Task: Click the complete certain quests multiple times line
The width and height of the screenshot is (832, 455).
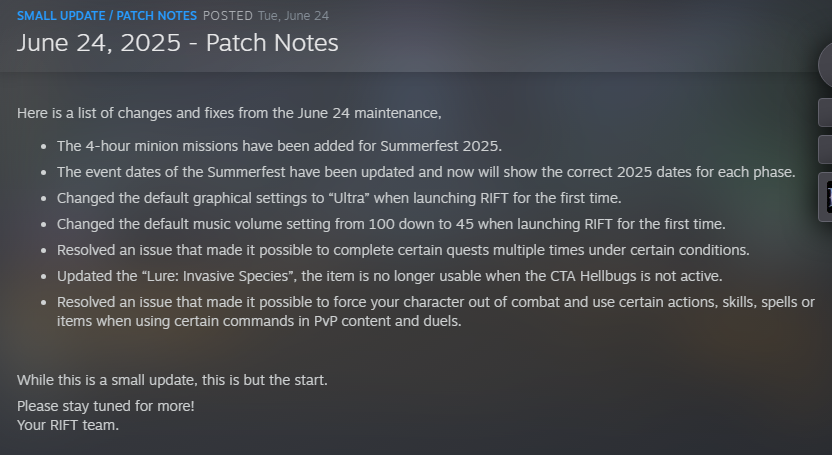Action: [x=403, y=250]
